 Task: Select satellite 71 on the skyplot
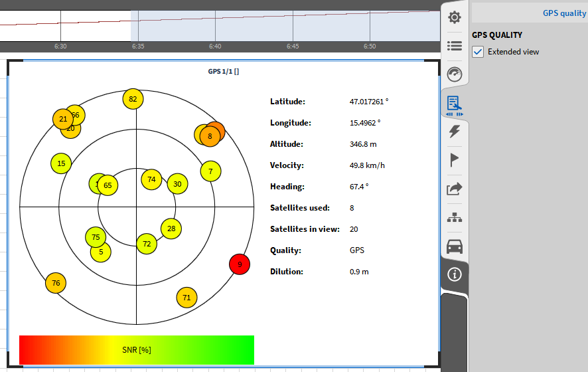click(x=186, y=298)
